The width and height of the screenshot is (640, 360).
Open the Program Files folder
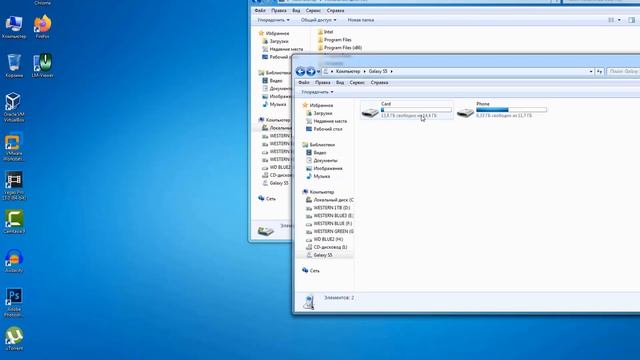(338, 40)
